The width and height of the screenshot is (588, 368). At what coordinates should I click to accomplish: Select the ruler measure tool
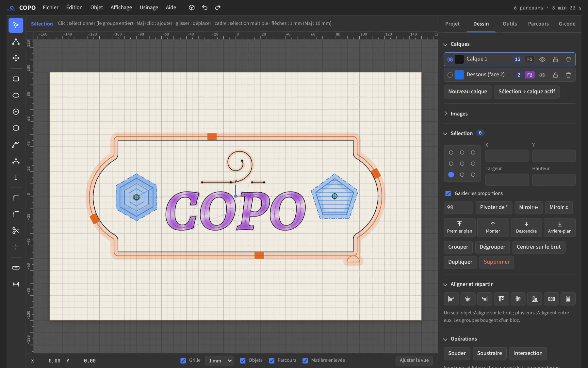(16, 268)
